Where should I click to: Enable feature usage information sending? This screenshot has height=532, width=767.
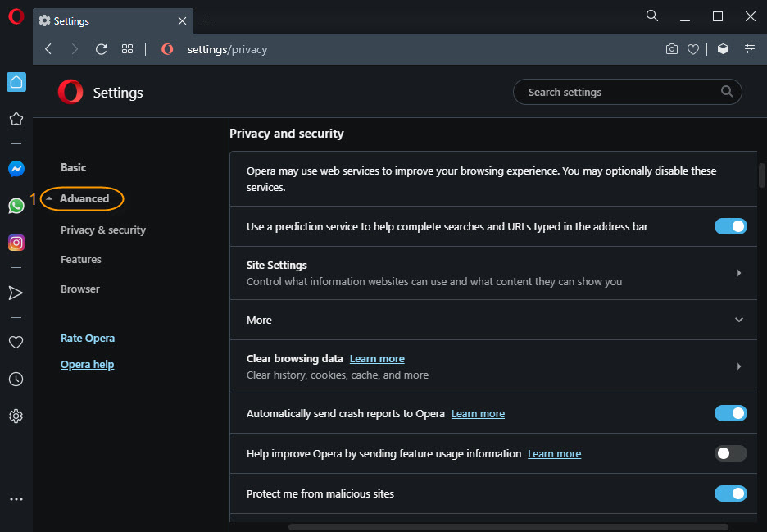click(x=730, y=453)
